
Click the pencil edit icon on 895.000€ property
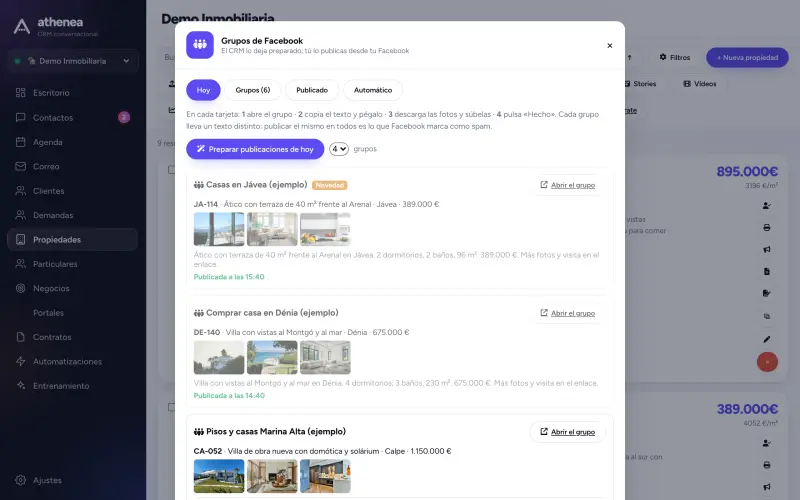pos(766,339)
